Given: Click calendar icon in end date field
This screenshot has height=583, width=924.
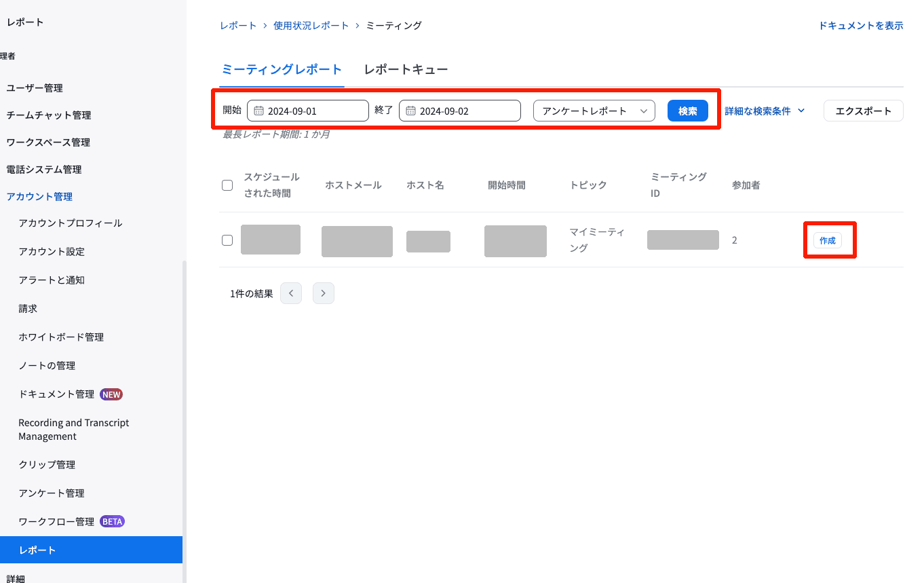Looking at the screenshot, I should point(410,111).
